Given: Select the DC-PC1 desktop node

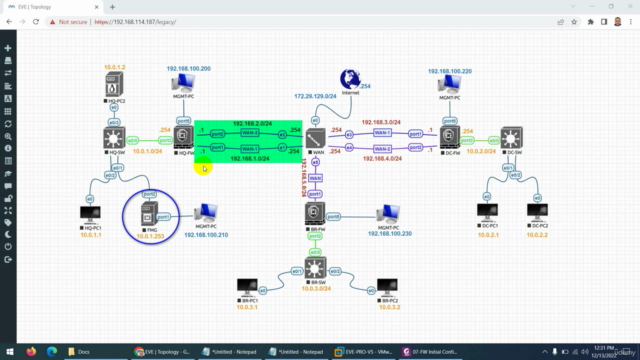Looking at the screenshot, I should click(487, 213).
